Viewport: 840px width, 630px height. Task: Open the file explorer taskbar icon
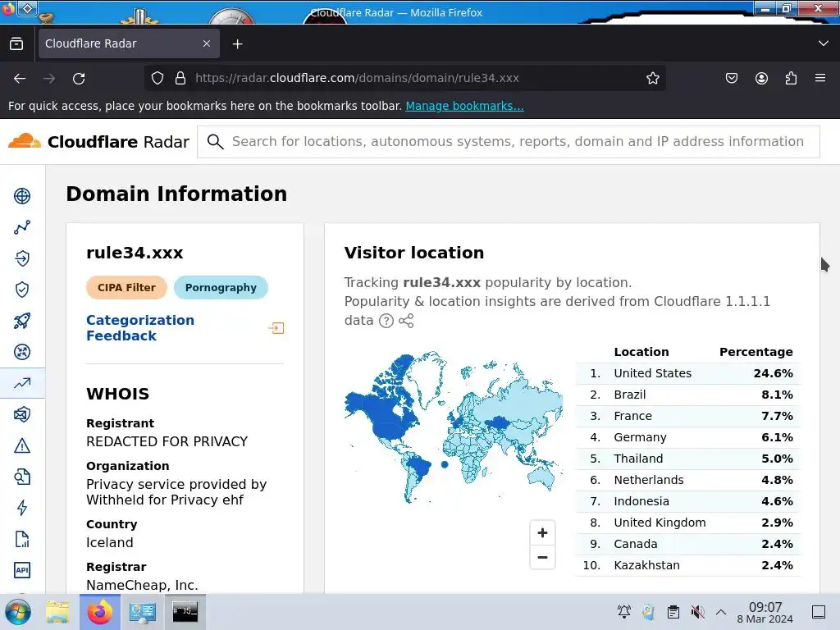(57, 612)
